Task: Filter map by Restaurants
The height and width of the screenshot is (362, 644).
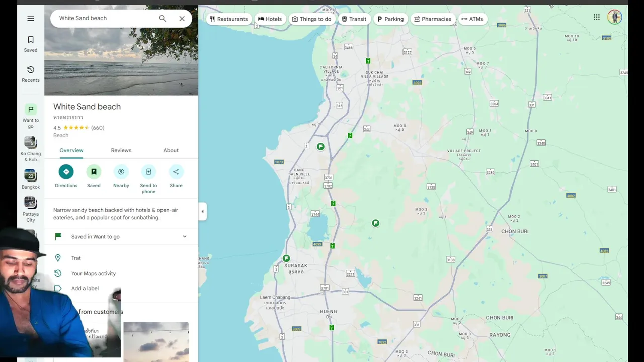Action: click(x=229, y=19)
